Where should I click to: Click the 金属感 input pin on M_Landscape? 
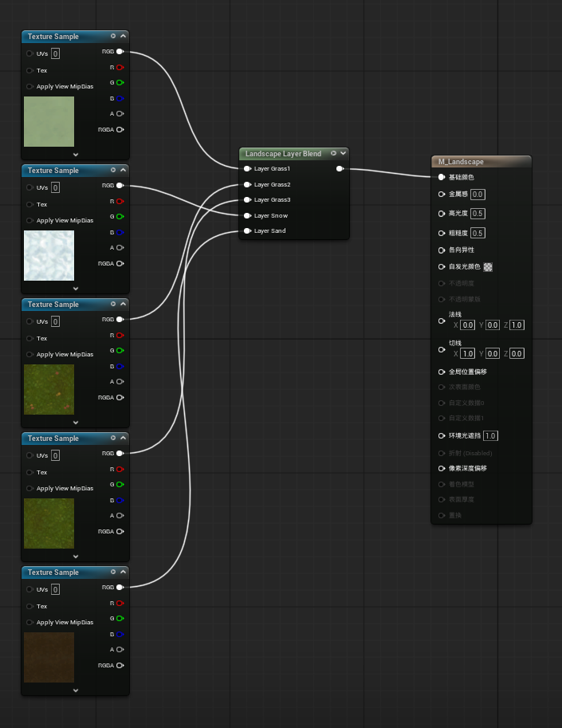[442, 194]
